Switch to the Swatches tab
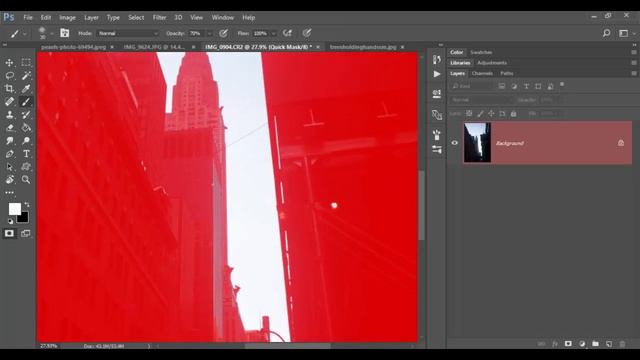 [x=481, y=52]
